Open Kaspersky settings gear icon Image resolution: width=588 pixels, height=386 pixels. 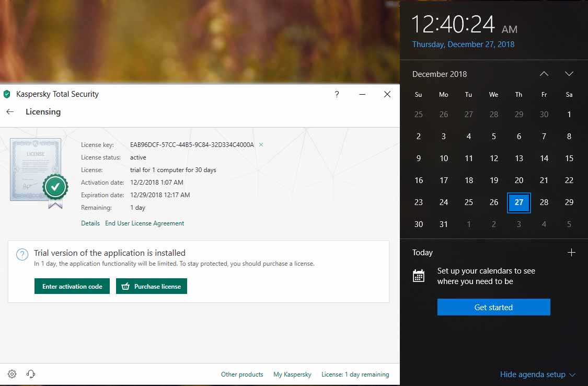(x=12, y=374)
